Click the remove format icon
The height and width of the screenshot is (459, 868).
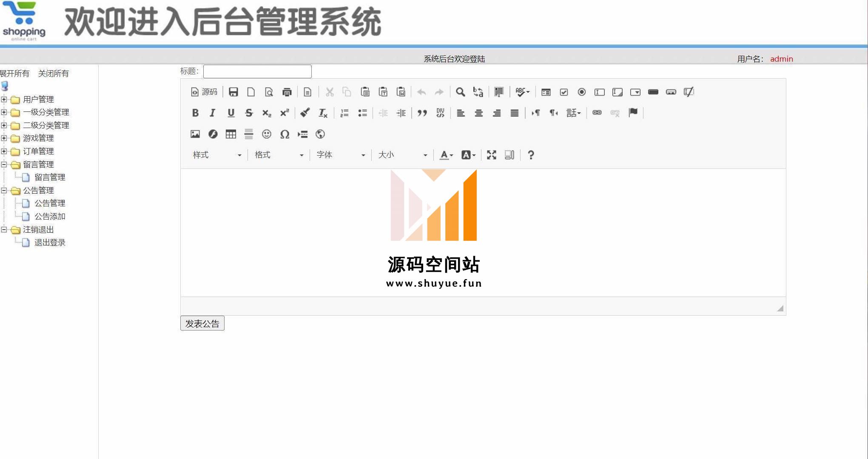323,113
